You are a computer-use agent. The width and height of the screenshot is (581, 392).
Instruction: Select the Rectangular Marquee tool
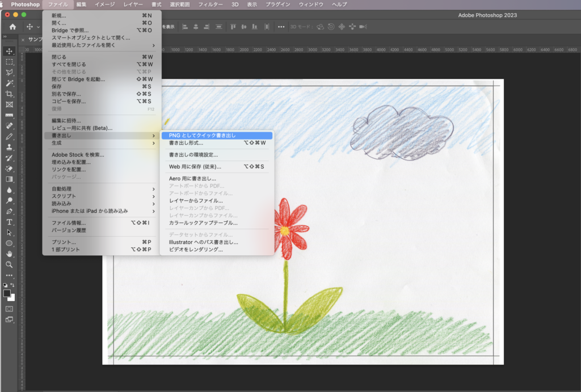(x=9, y=62)
